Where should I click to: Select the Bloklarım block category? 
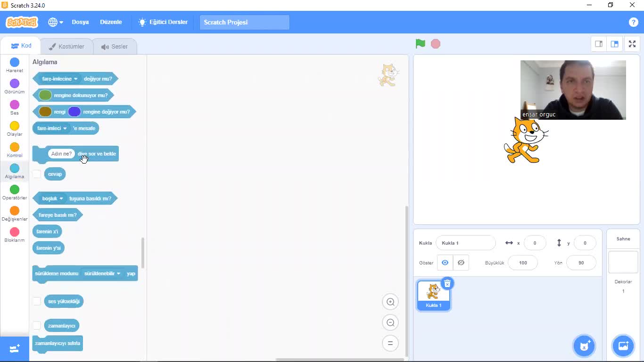tap(15, 235)
